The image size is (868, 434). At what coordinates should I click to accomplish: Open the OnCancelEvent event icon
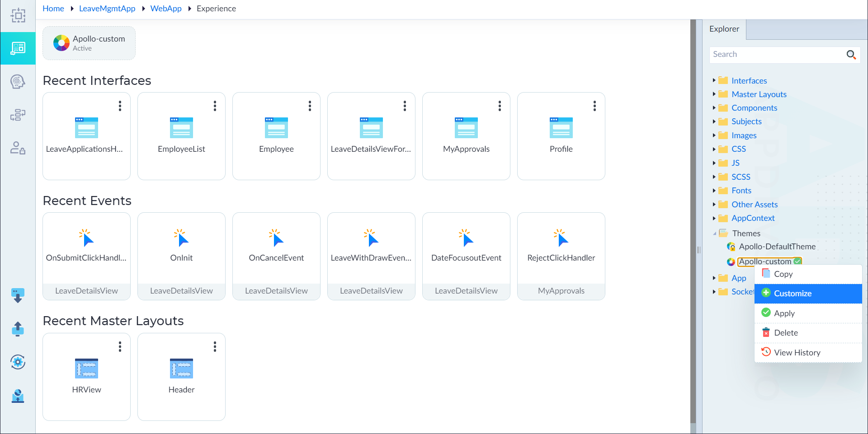point(276,238)
